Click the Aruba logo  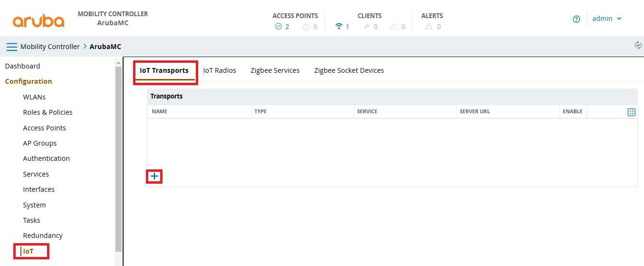coord(38,21)
